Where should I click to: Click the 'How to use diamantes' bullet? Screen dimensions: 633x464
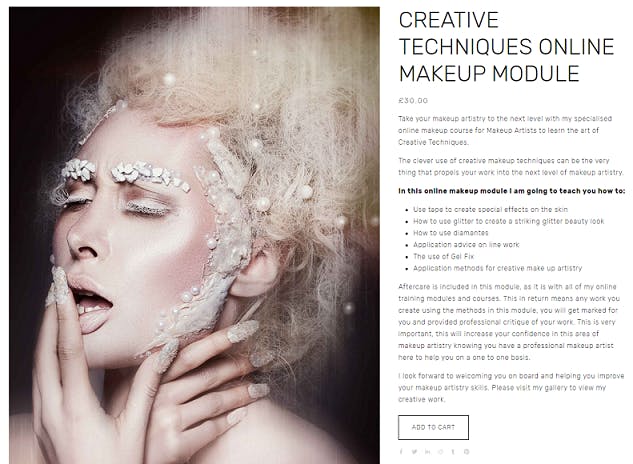pyautogui.click(x=451, y=233)
